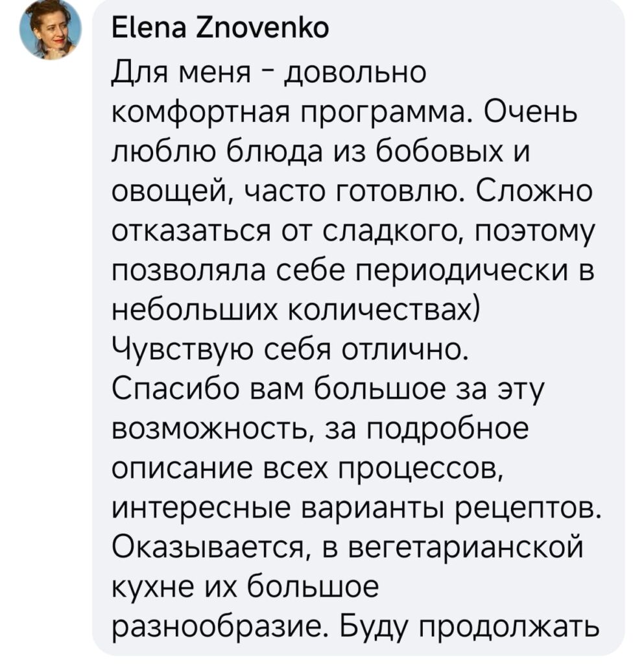Tap the line «возможность, за подробное»

click(x=320, y=429)
